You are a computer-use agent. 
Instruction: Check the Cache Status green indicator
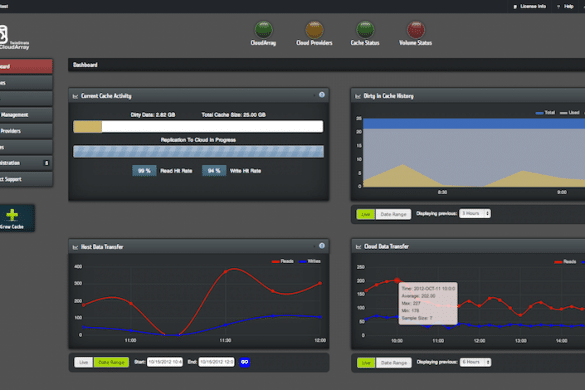[x=365, y=30]
